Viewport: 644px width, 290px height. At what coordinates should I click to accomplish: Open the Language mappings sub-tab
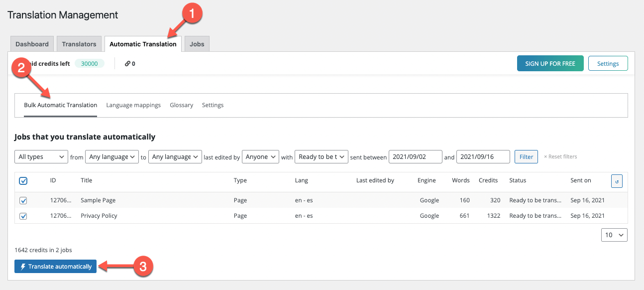[133, 105]
